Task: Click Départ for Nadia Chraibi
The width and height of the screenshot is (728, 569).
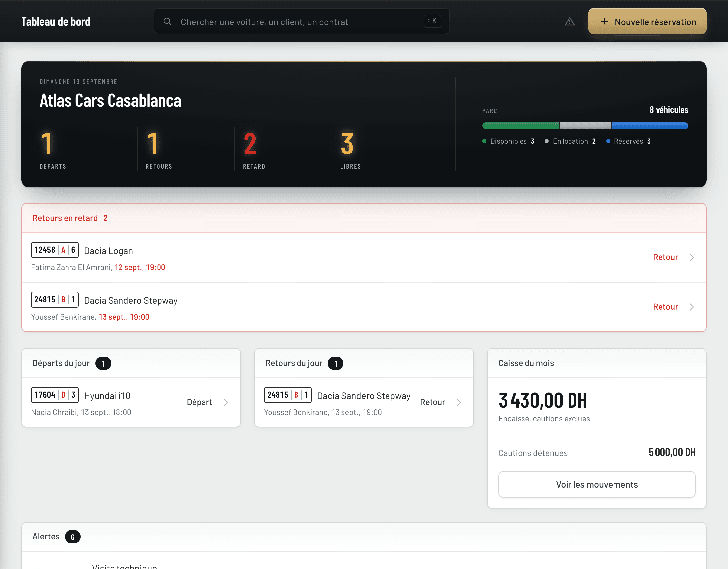Action: pyautogui.click(x=199, y=402)
